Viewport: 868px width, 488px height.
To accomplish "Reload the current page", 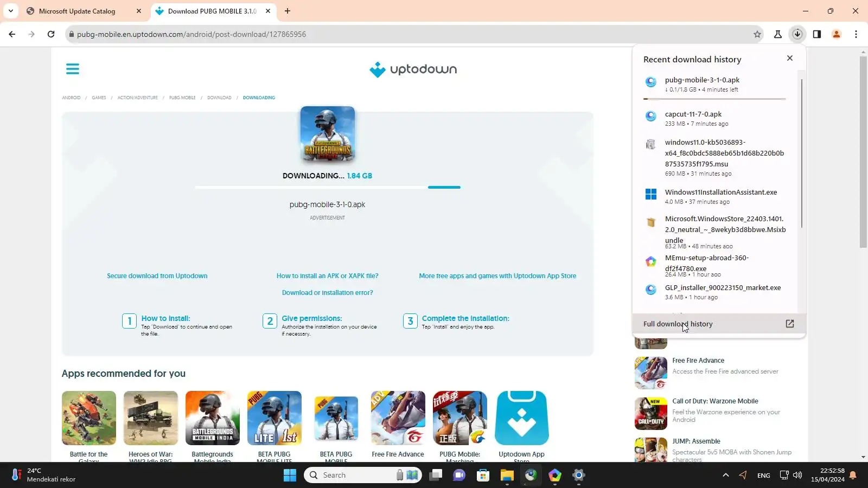I will click(x=51, y=34).
